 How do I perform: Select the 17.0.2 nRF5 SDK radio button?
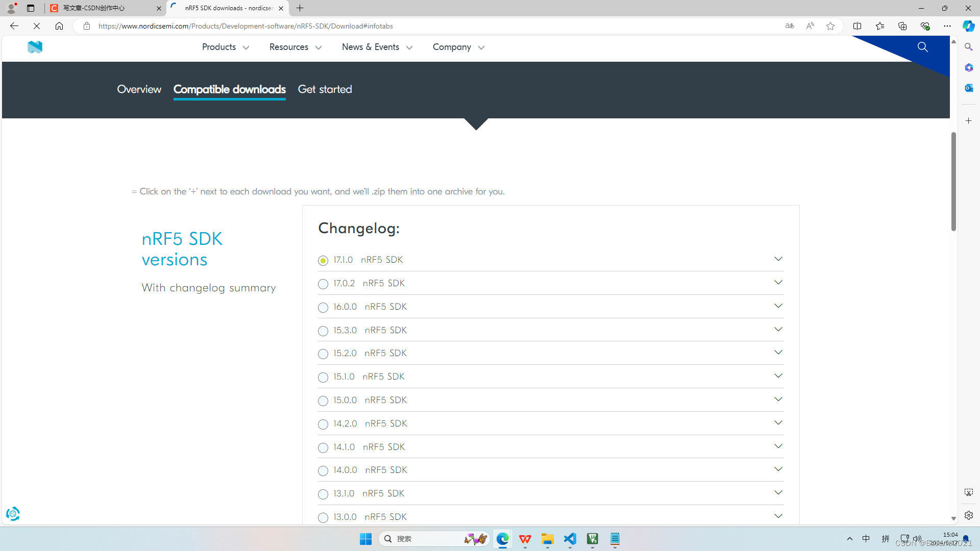323,284
